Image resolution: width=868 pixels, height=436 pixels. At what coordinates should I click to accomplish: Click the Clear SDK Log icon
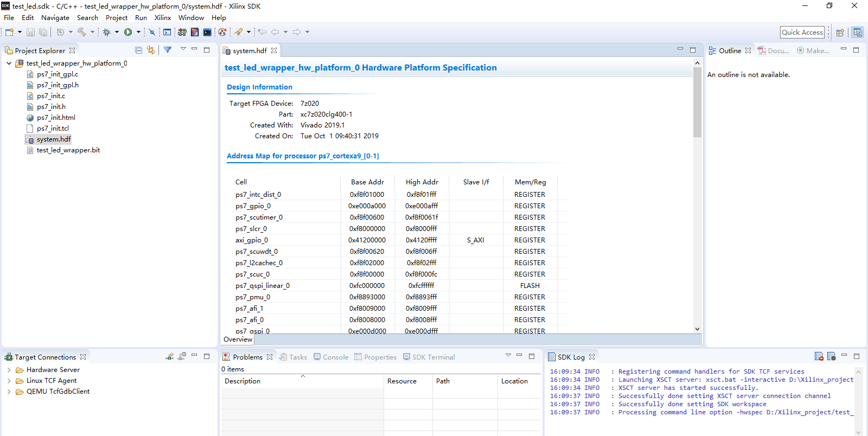[819, 356]
